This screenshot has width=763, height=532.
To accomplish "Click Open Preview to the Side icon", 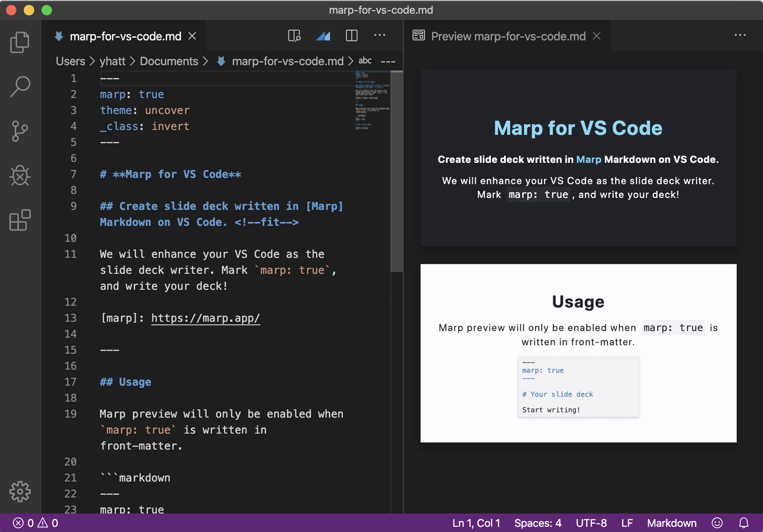I will (294, 36).
